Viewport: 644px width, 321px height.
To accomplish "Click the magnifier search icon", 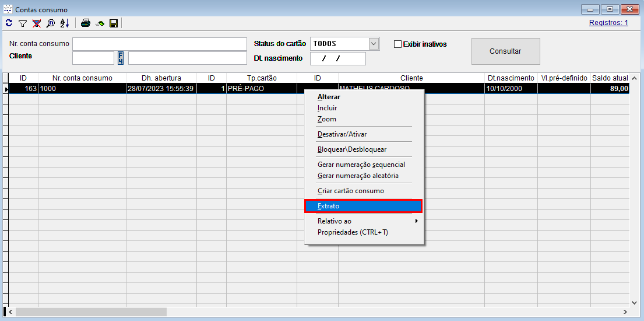I will (x=51, y=23).
